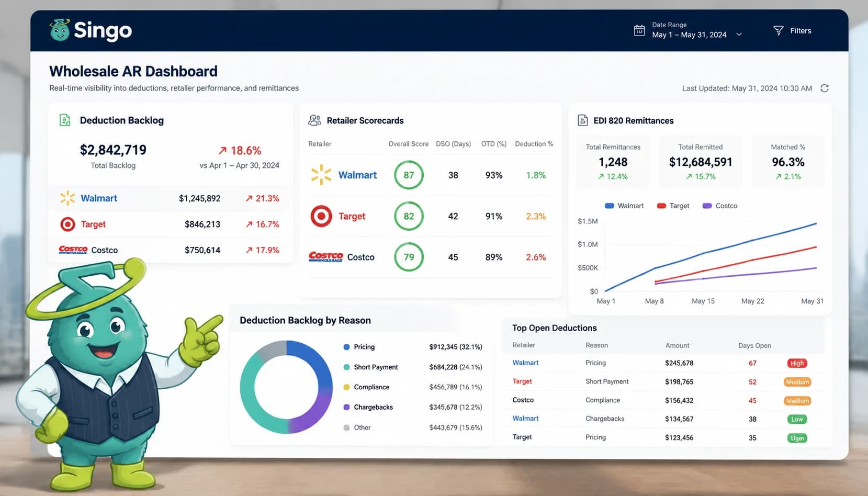868x496 pixels.
Task: Open the Target Short Payment deduction row link
Action: tap(522, 381)
